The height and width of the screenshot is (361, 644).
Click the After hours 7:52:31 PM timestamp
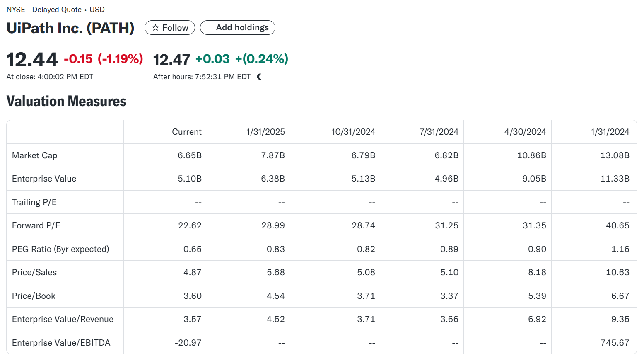[x=202, y=77]
